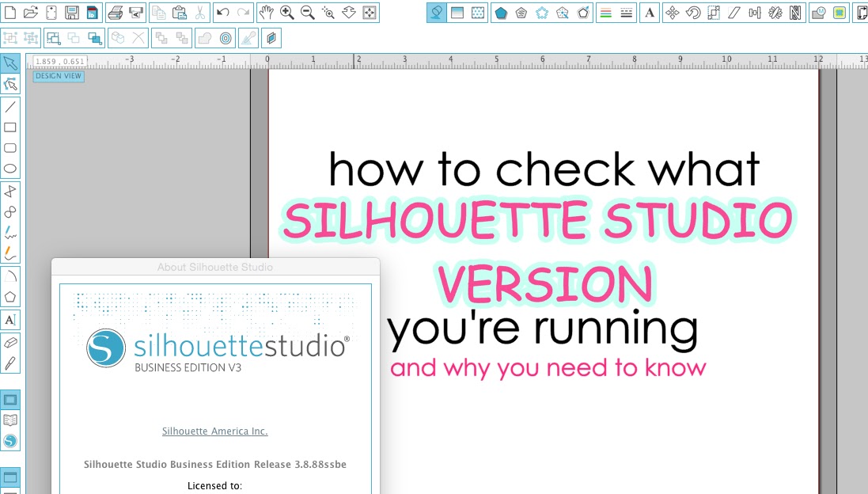Show the design page view
This screenshot has height=494, width=868.
point(10,400)
